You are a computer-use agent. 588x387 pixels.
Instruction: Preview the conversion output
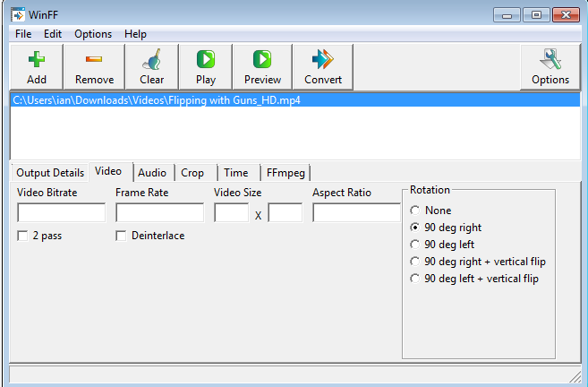point(262,67)
